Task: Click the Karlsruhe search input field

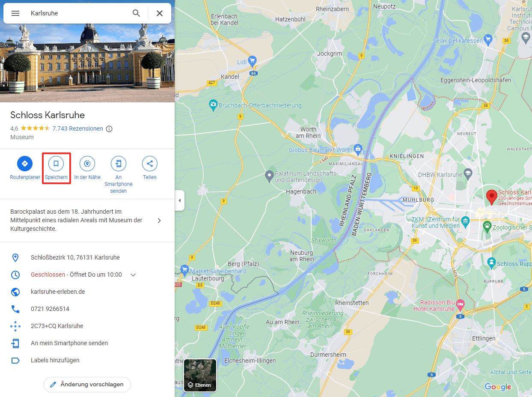Action: click(77, 13)
